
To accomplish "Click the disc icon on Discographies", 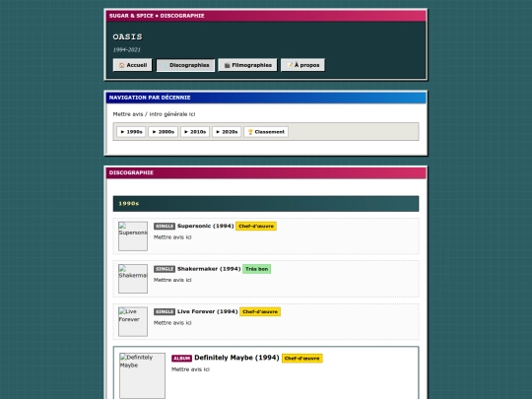I will click(x=165, y=65).
